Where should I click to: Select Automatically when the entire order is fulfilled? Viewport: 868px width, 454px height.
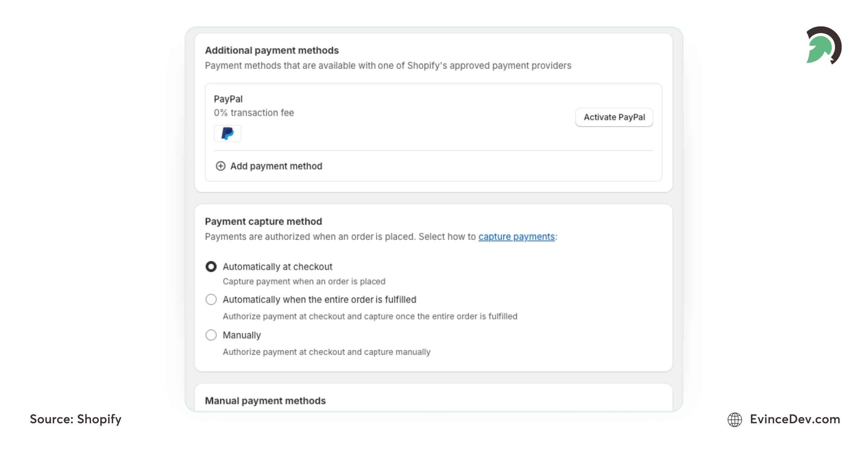click(x=211, y=300)
